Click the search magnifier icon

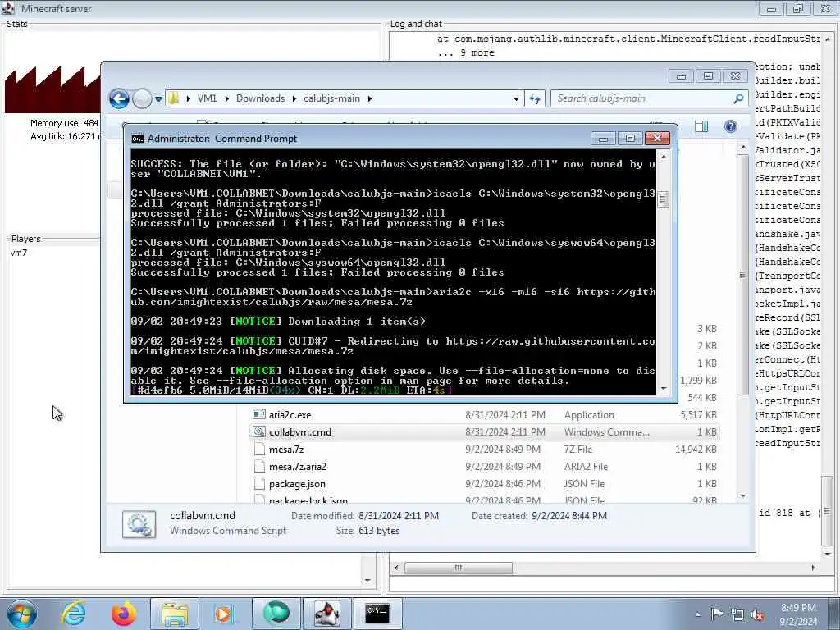[739, 98]
